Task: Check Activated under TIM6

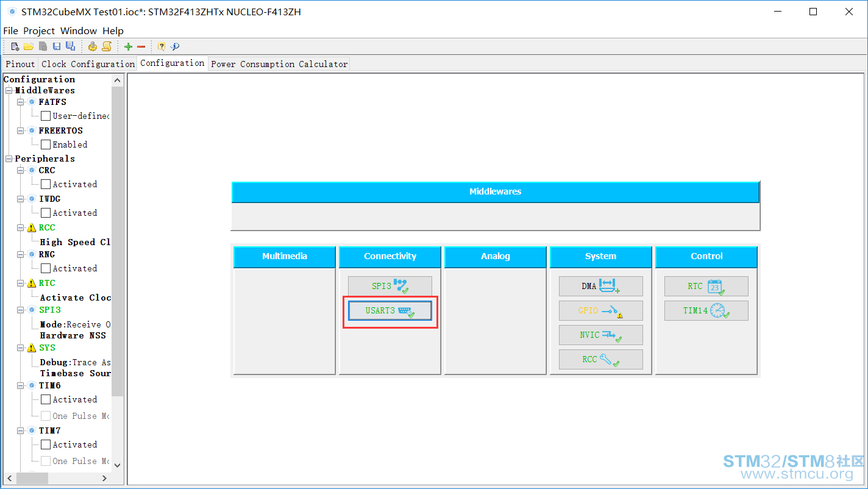Action: pos(46,399)
